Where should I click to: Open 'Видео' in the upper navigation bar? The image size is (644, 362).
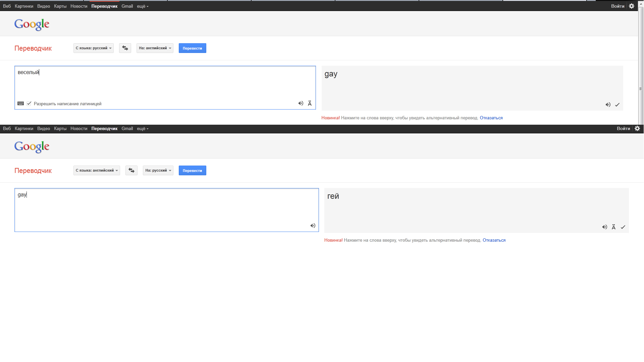(x=44, y=6)
